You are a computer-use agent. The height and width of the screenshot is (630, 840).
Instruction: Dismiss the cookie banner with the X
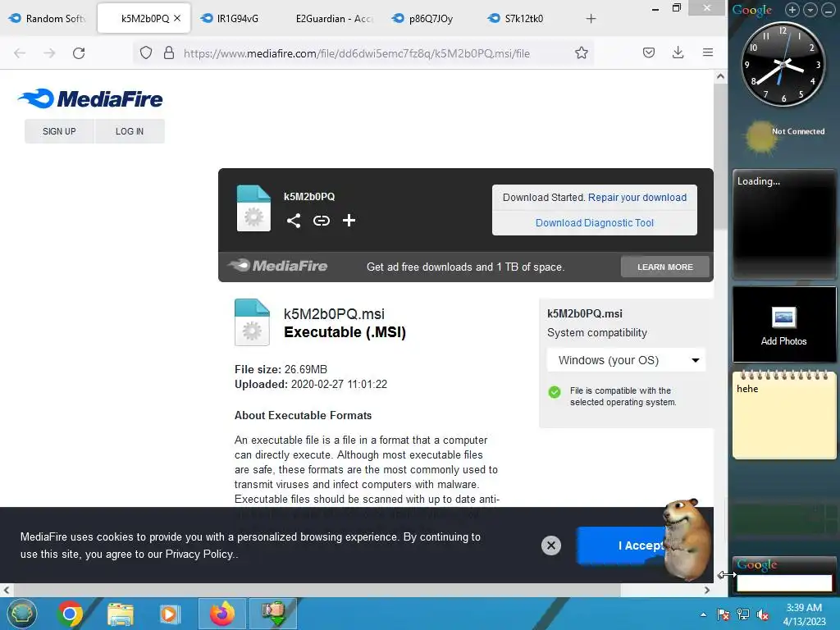[x=550, y=546]
